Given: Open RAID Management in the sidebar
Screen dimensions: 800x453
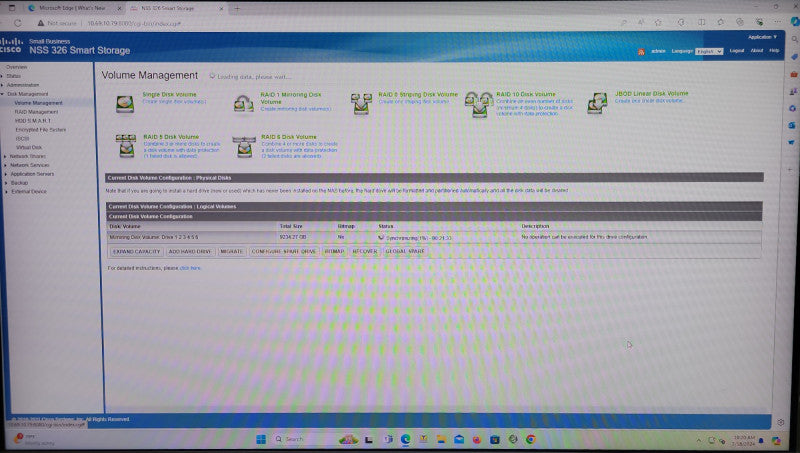Looking at the screenshot, I should (x=36, y=112).
